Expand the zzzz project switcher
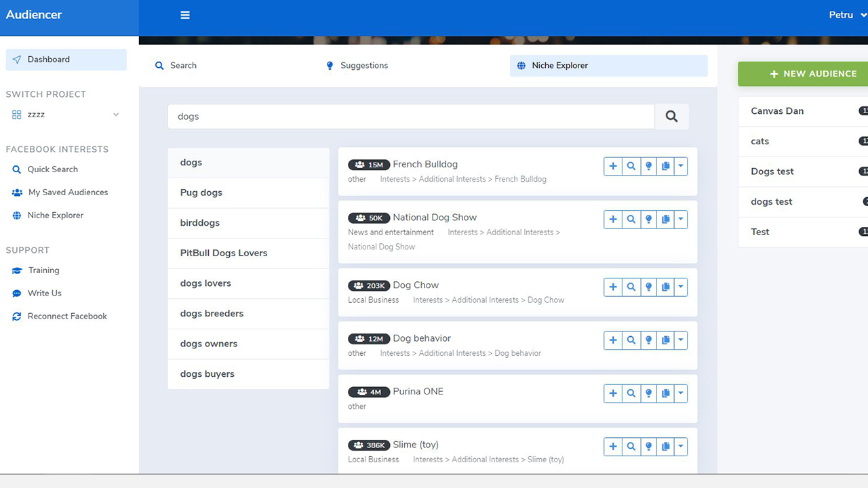Image resolution: width=868 pixels, height=488 pixels. pos(66,115)
